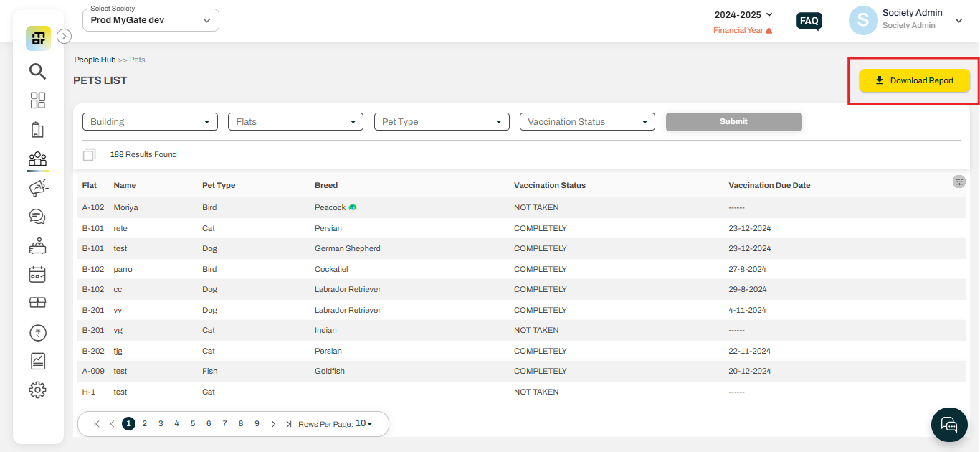Change the Rows Per Page dropdown
Screen dimensions: 980x452
point(364,423)
